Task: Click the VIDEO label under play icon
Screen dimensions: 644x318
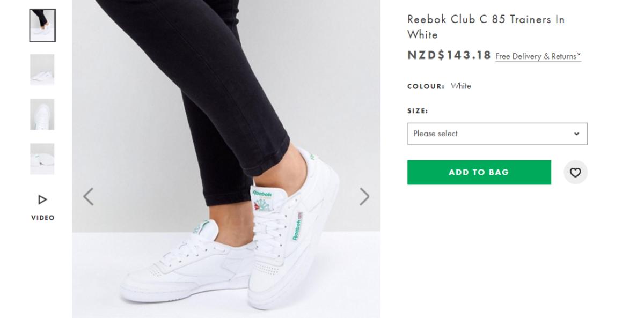Action: point(42,218)
